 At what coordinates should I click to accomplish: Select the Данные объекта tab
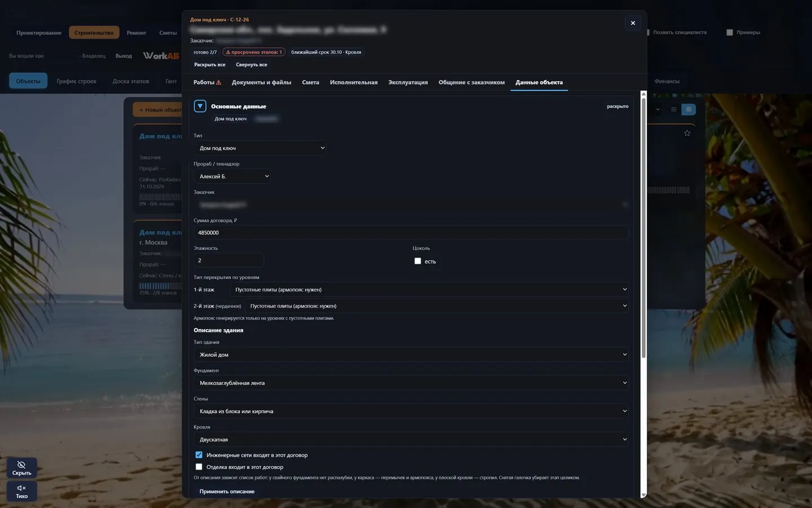click(x=539, y=82)
